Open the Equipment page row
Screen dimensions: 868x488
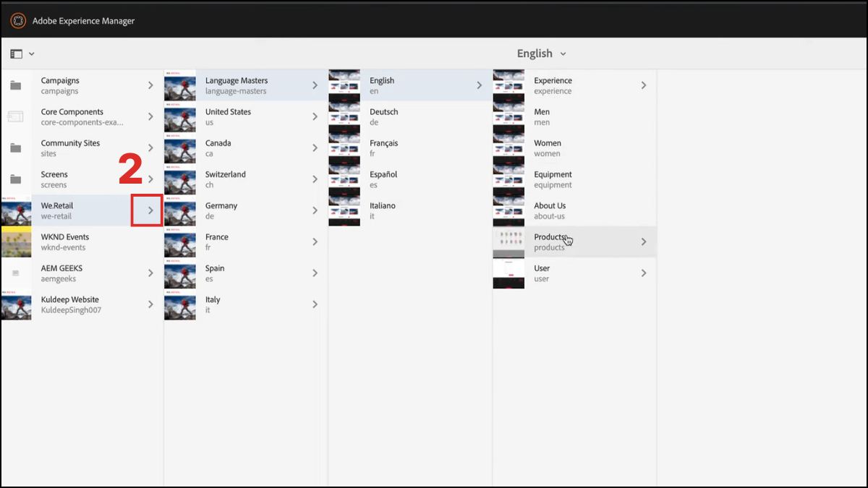tap(574, 179)
